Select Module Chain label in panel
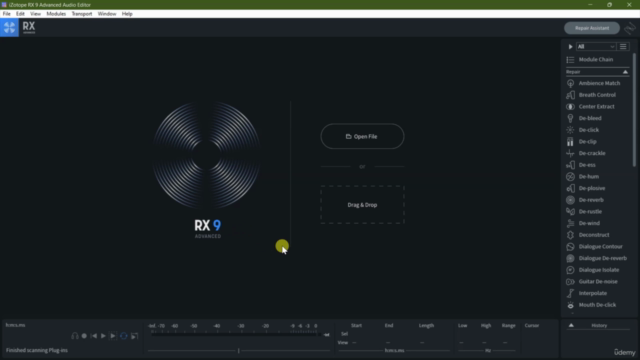The width and height of the screenshot is (640, 360). pos(596,60)
